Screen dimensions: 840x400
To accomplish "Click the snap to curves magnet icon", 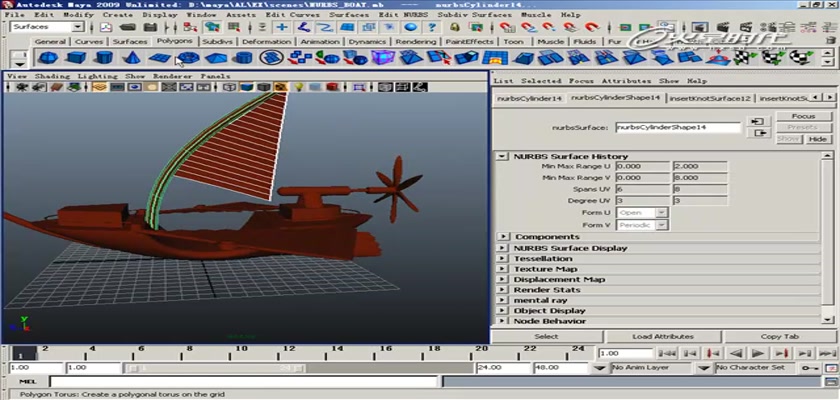I will [x=527, y=27].
